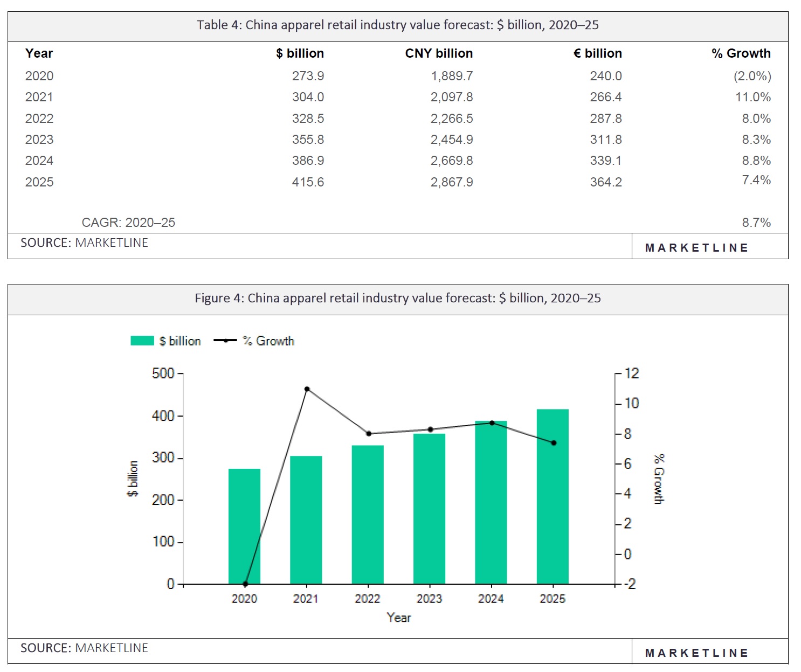Click the green $ billion legend swatch
The image size is (801, 672).
(142, 340)
